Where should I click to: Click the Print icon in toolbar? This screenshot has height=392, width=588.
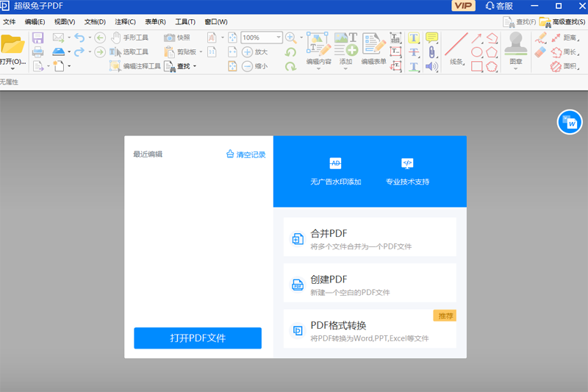coord(37,51)
